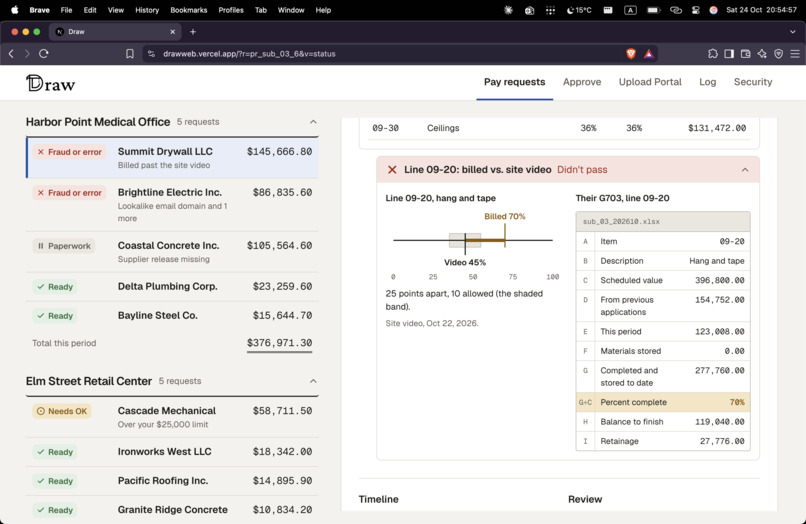Click the Review section heading
Viewport: 806px width, 524px height.
tap(585, 499)
